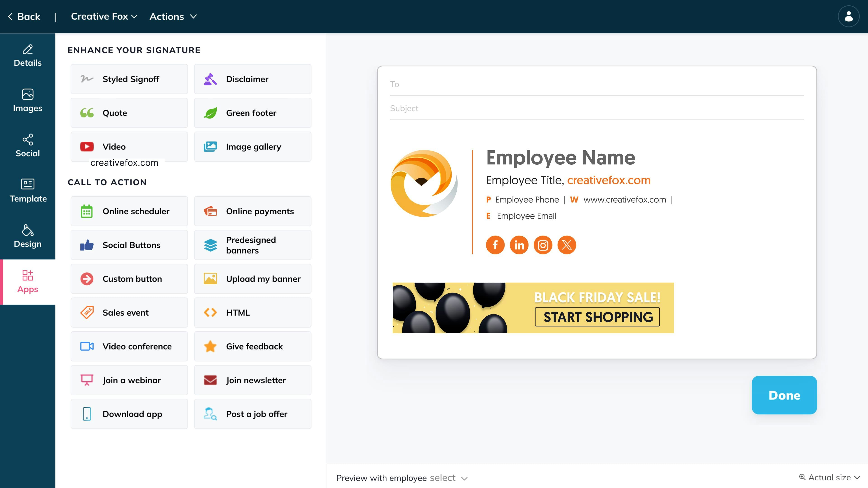Select the Online scheduler calendar app
Screen dimensions: 868x488
click(x=129, y=211)
